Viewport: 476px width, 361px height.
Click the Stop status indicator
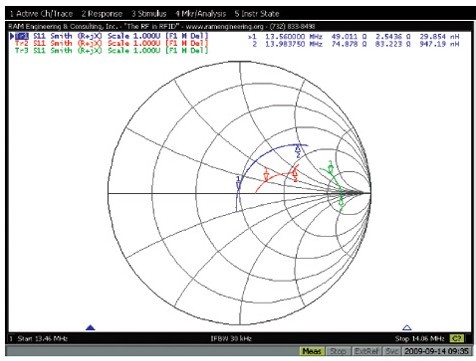[x=337, y=351]
